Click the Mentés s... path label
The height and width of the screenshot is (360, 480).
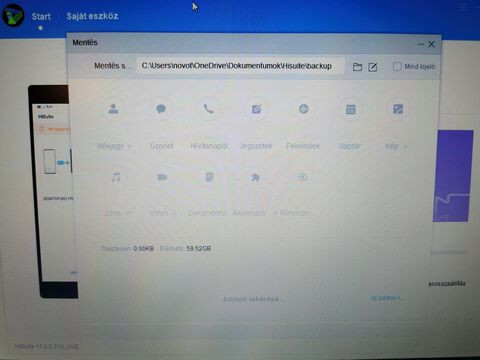(112, 66)
